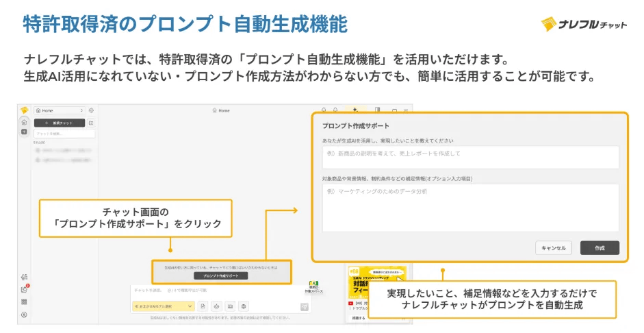Image resolution: width=644 pixels, height=333 pixels.
Task: Click the プロンプト作成サポート button
Action: coord(221,275)
